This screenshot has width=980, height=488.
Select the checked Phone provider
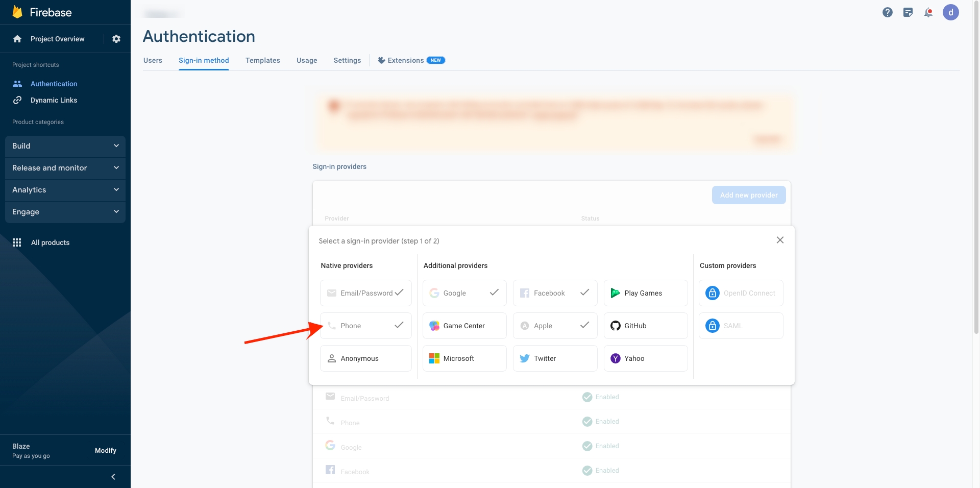tap(365, 326)
